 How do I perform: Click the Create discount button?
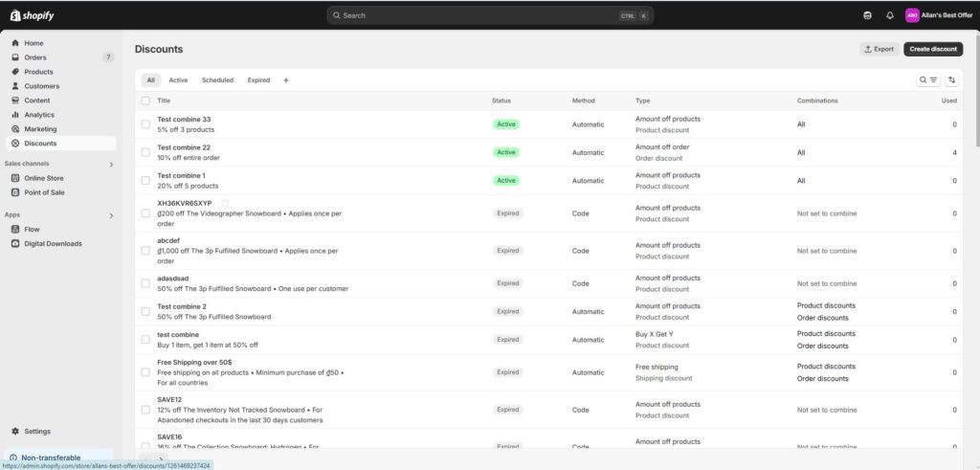pos(933,49)
